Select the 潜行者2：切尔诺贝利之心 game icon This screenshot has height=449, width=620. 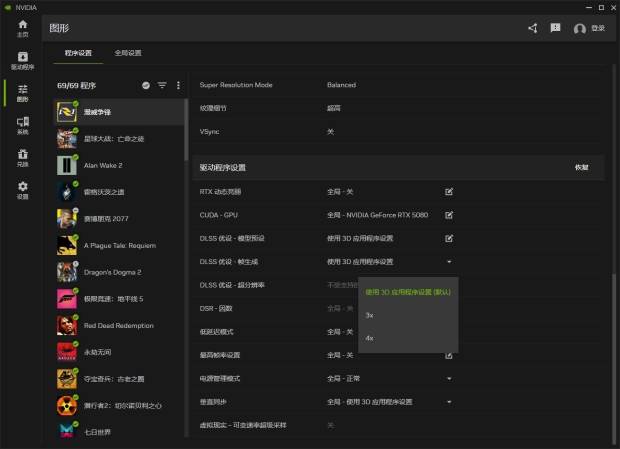[x=66, y=406]
